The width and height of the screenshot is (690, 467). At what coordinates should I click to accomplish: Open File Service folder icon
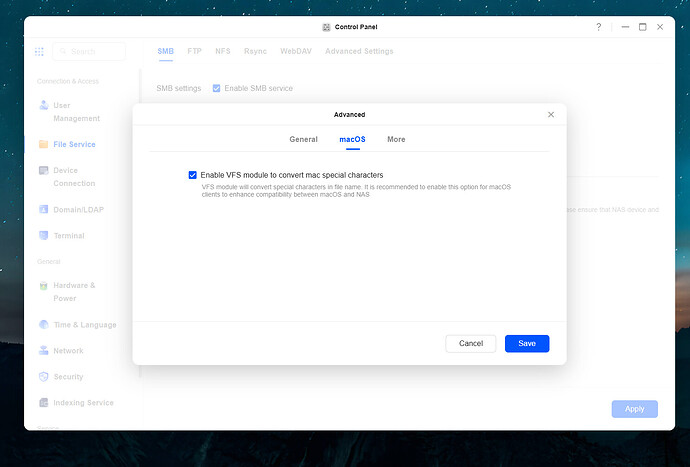click(x=43, y=144)
